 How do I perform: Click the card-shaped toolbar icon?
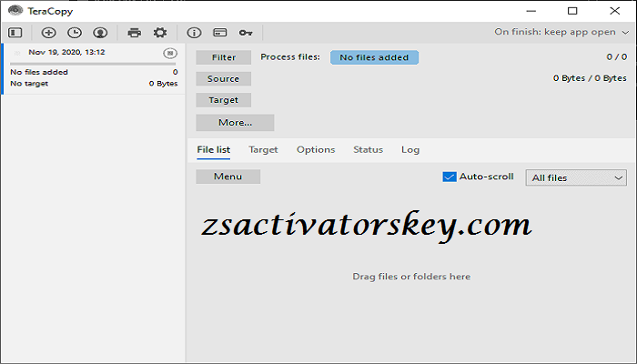[220, 33]
